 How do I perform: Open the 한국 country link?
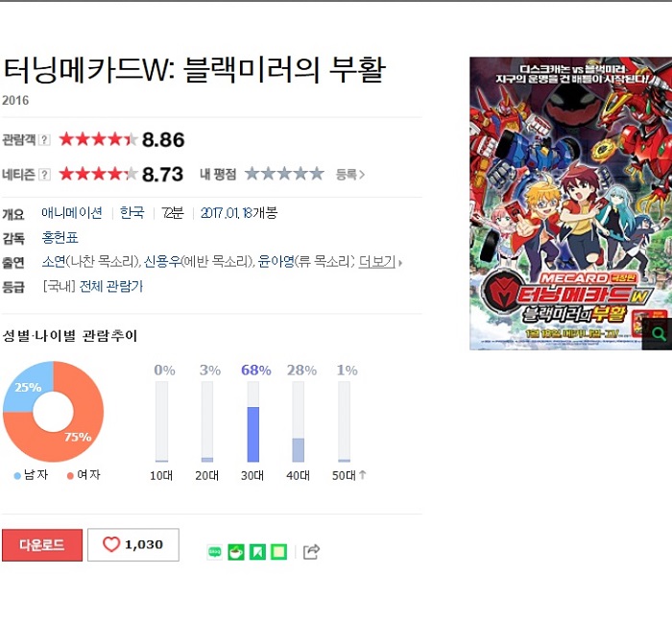[132, 213]
